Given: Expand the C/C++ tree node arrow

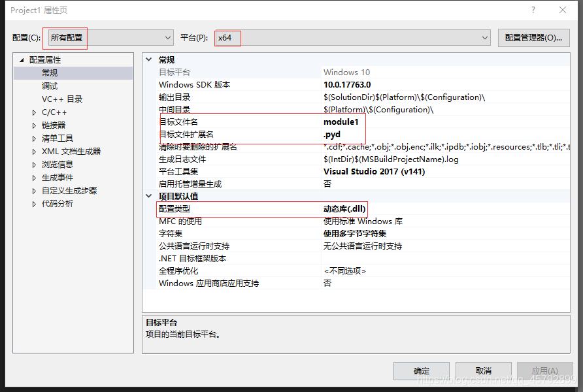Looking at the screenshot, I should pyautogui.click(x=34, y=112).
